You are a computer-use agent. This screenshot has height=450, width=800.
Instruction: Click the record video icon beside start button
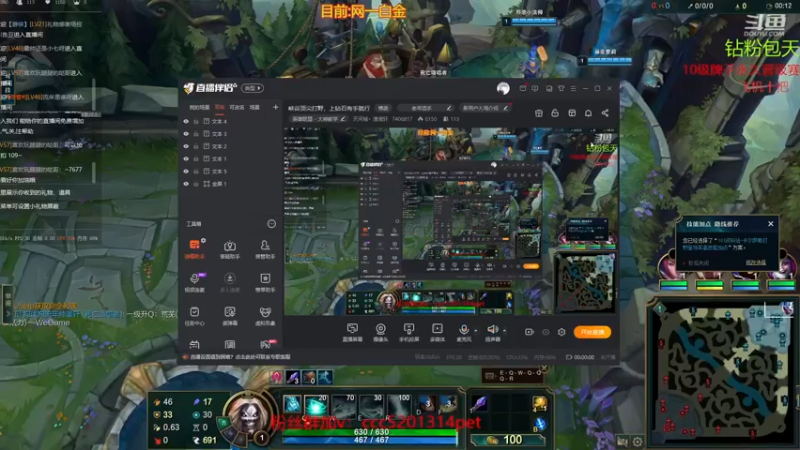click(529, 332)
